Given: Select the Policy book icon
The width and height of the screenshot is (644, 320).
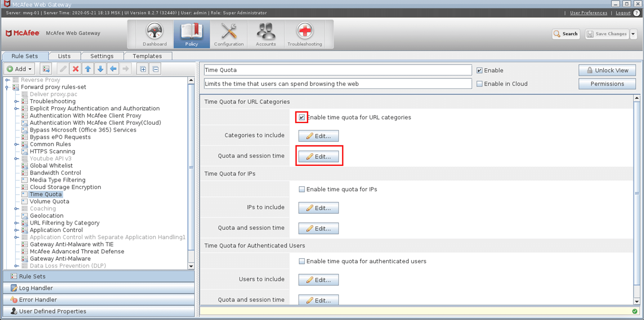Looking at the screenshot, I should pyautogui.click(x=191, y=34).
